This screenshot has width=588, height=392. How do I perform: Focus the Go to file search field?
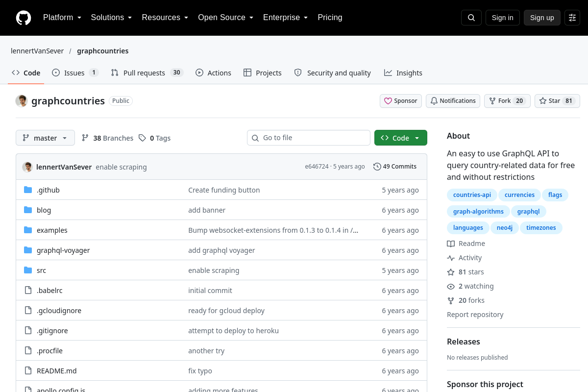coord(309,138)
